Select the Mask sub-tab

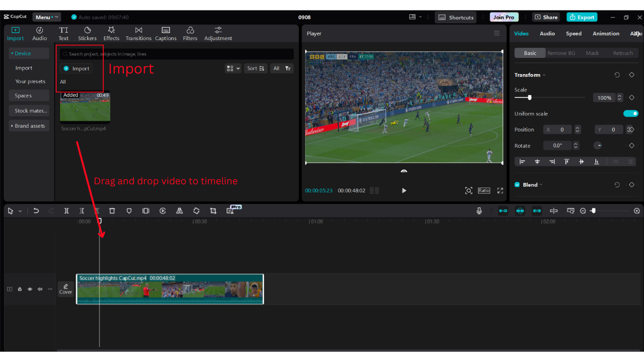(x=592, y=53)
